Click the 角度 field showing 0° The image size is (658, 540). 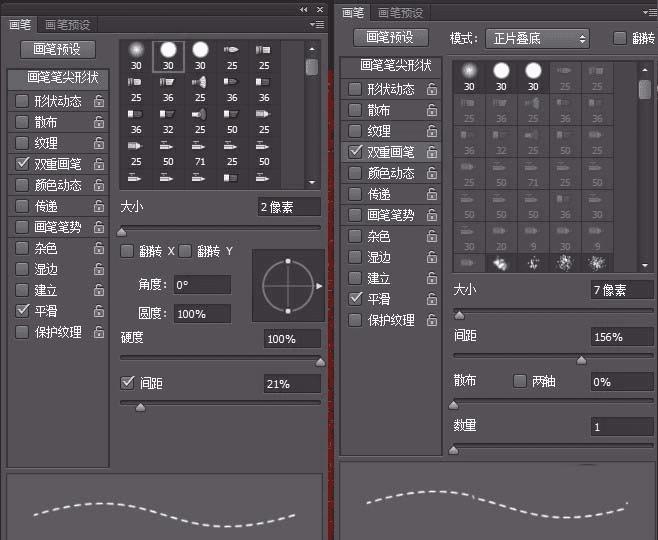(x=202, y=285)
